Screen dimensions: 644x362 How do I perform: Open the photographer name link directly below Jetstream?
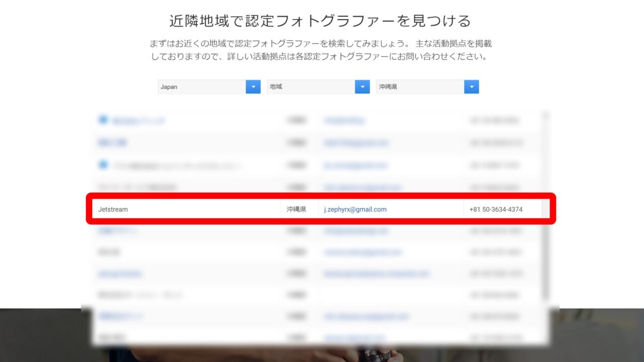point(118,231)
